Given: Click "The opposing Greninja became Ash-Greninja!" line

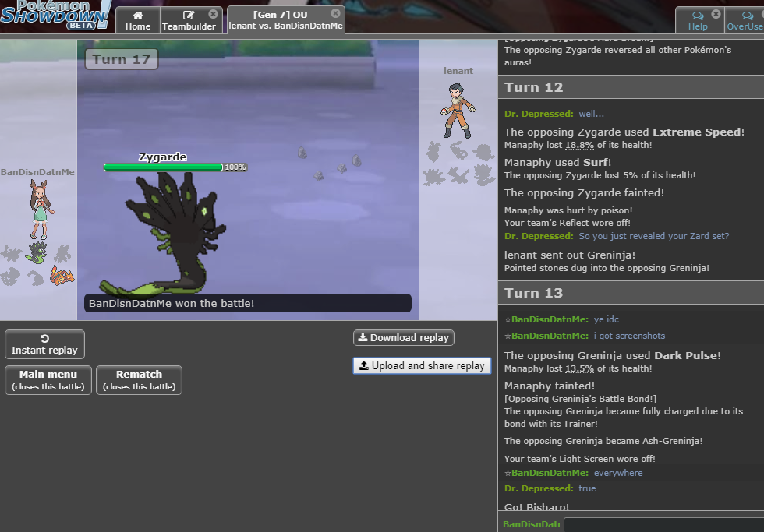Looking at the screenshot, I should 603,441.
